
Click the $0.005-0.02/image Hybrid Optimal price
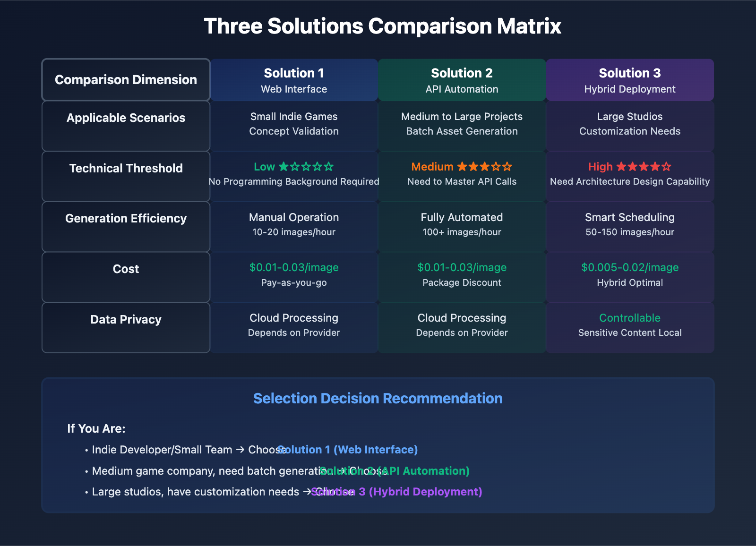629,268
